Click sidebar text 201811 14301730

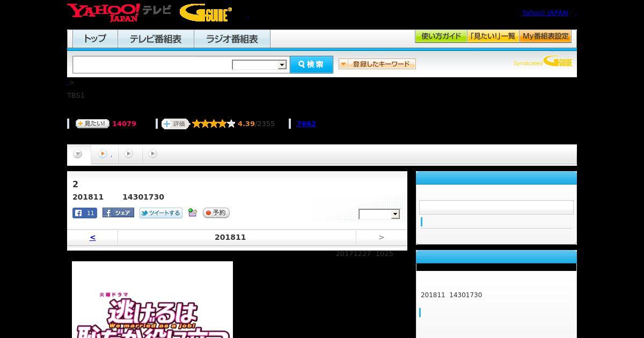(x=451, y=295)
